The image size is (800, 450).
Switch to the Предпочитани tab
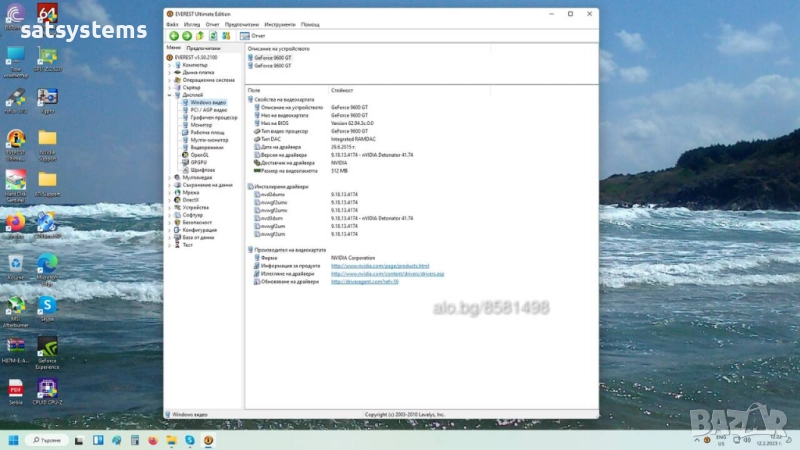pyautogui.click(x=203, y=47)
